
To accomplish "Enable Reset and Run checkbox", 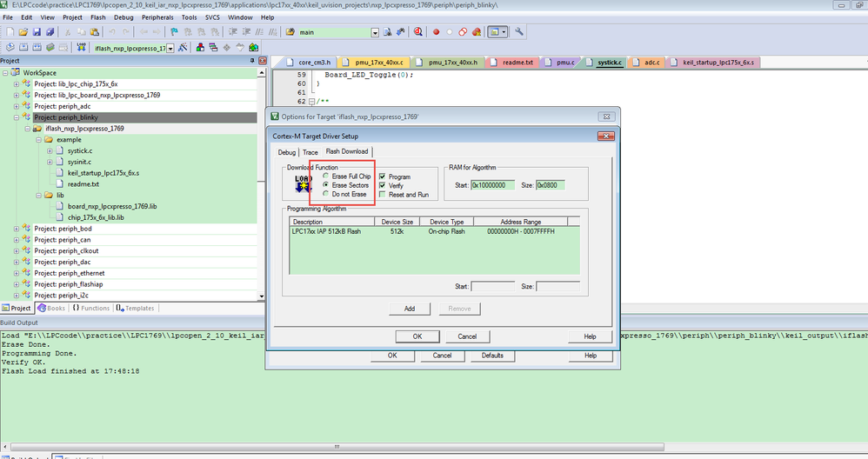I will click(382, 194).
